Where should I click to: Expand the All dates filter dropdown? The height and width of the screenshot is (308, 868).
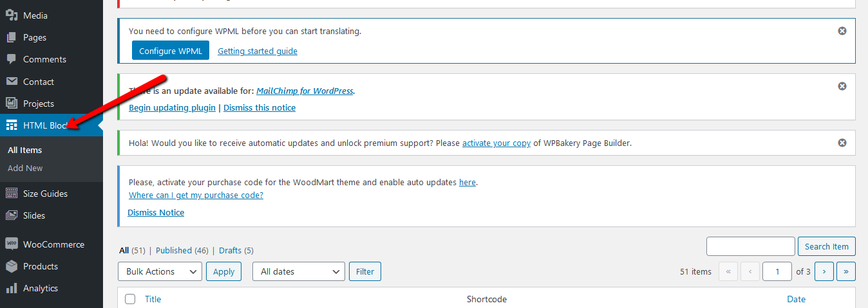click(x=299, y=271)
